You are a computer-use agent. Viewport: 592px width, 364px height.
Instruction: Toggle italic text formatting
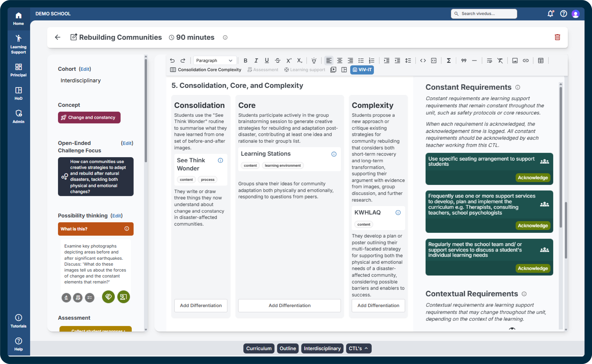(256, 60)
